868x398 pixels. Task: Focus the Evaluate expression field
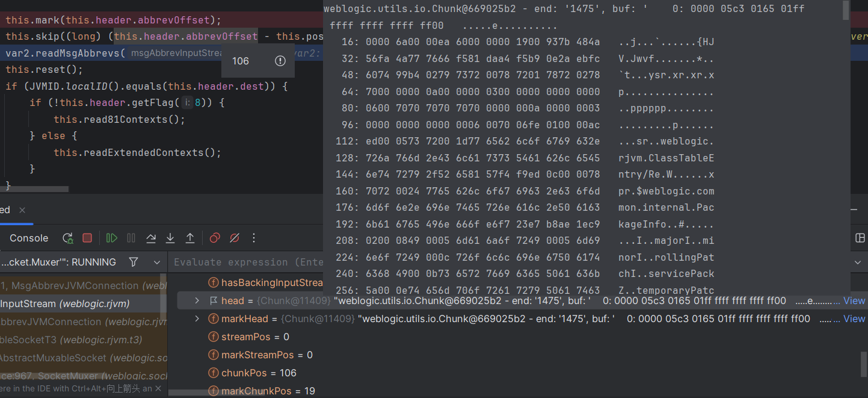click(x=248, y=262)
